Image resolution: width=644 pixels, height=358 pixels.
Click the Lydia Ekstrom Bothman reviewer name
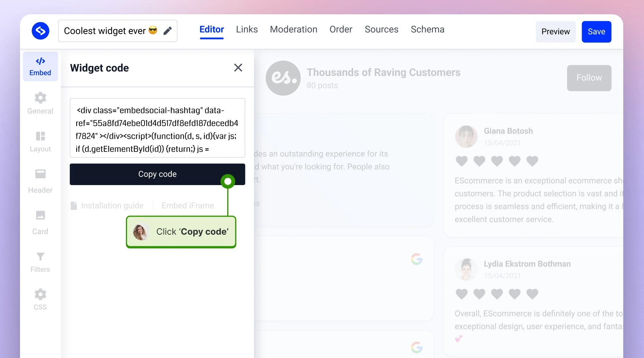coord(527,264)
